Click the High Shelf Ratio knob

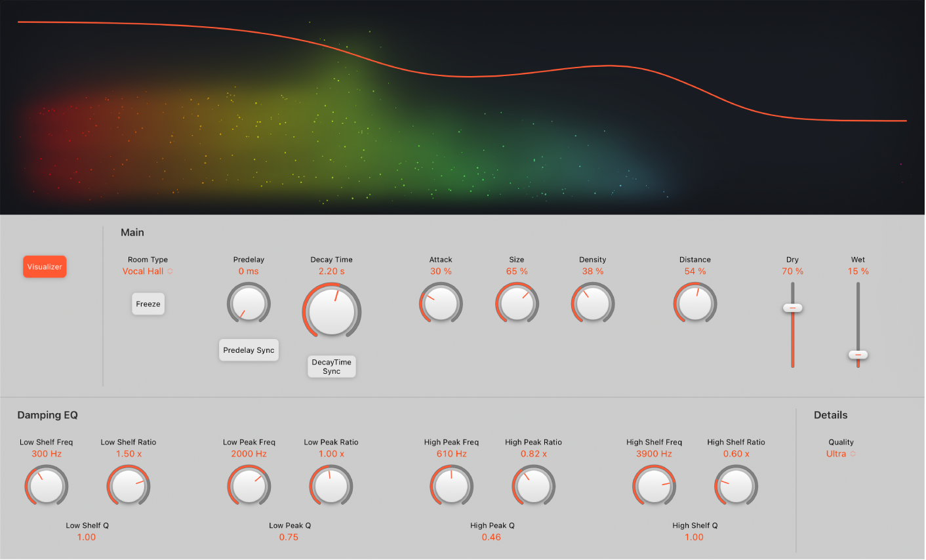click(x=736, y=487)
